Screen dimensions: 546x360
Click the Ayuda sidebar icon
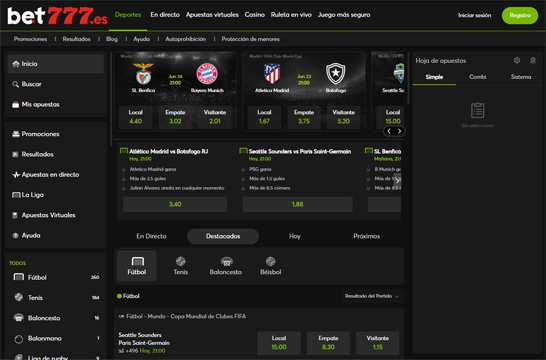15,235
